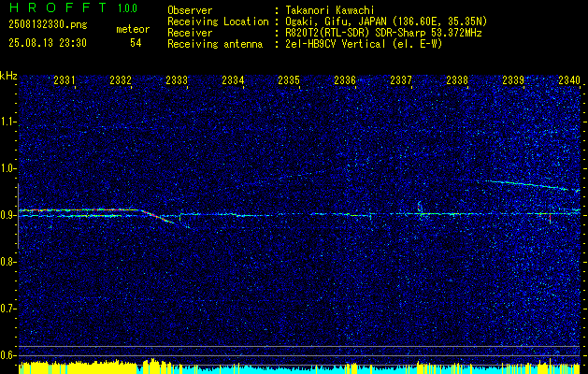Click the 2336 time marker

tap(345, 80)
